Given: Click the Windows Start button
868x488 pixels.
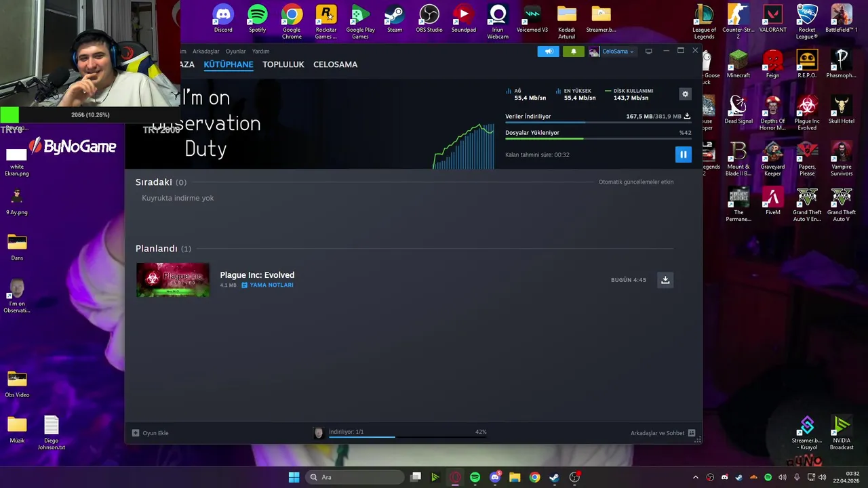Looking at the screenshot, I should [294, 477].
